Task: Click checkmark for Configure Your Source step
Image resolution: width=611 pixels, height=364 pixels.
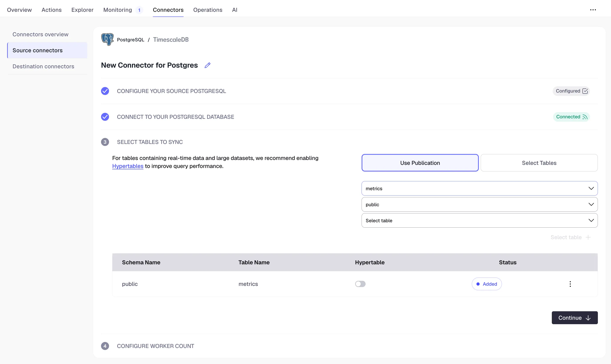Action: point(105,91)
